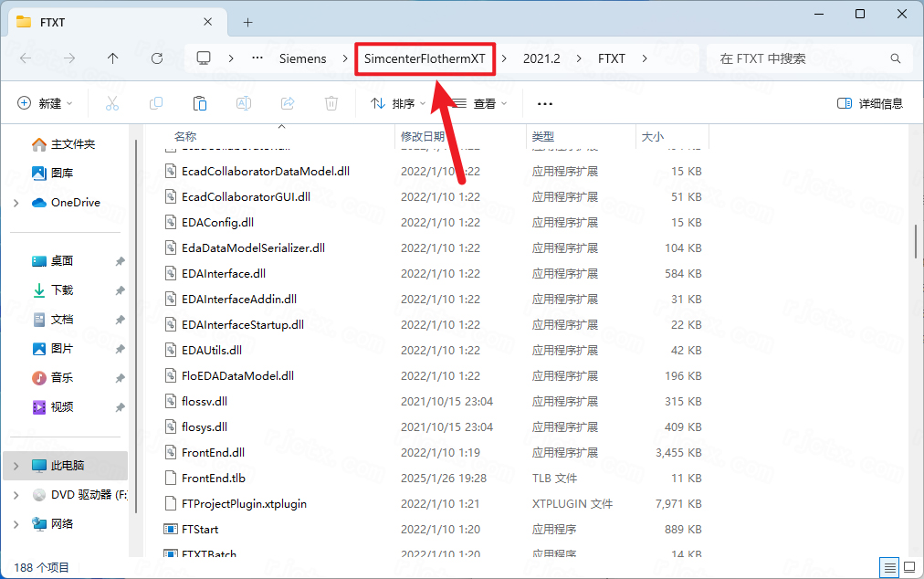Click the Paste clipboard icon
This screenshot has height=579, width=924.
point(200,104)
